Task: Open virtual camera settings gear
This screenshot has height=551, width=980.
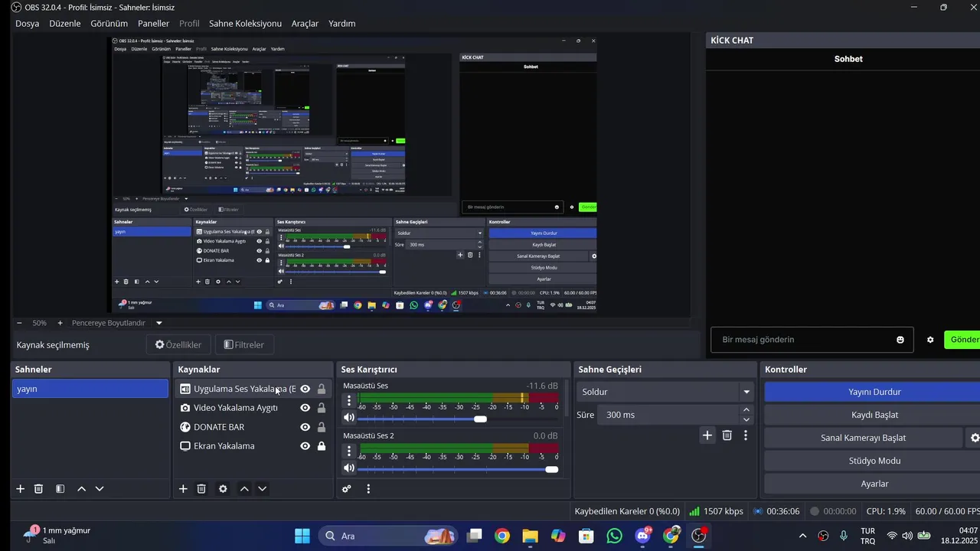Action: click(975, 438)
